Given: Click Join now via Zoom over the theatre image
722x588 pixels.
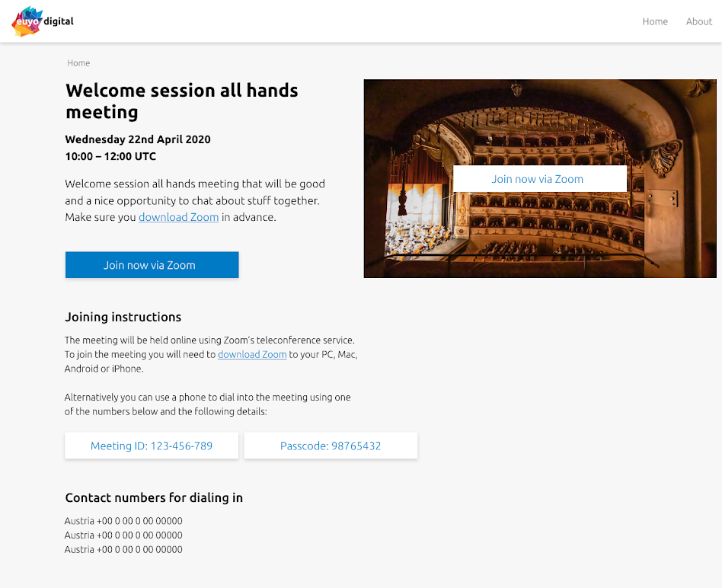Looking at the screenshot, I should (x=540, y=179).
